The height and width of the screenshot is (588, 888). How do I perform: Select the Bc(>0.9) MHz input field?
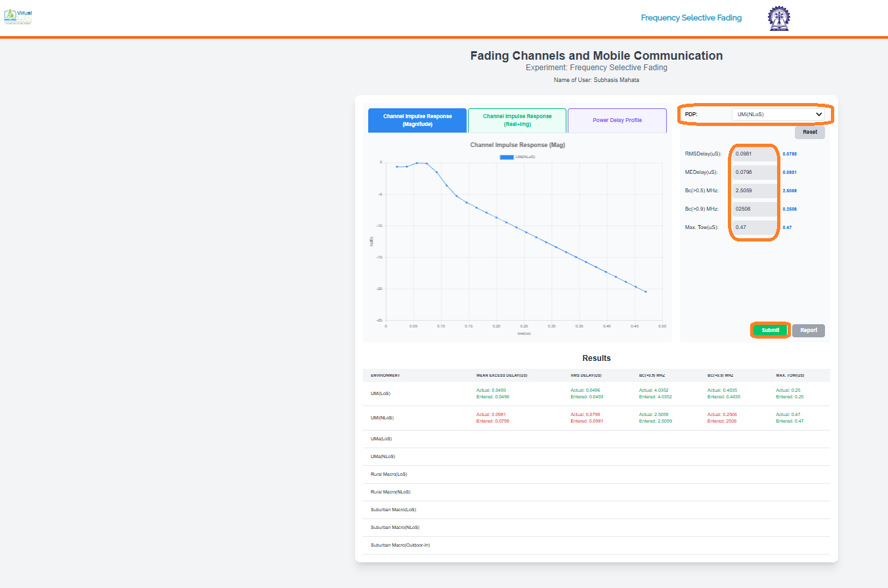click(x=754, y=209)
